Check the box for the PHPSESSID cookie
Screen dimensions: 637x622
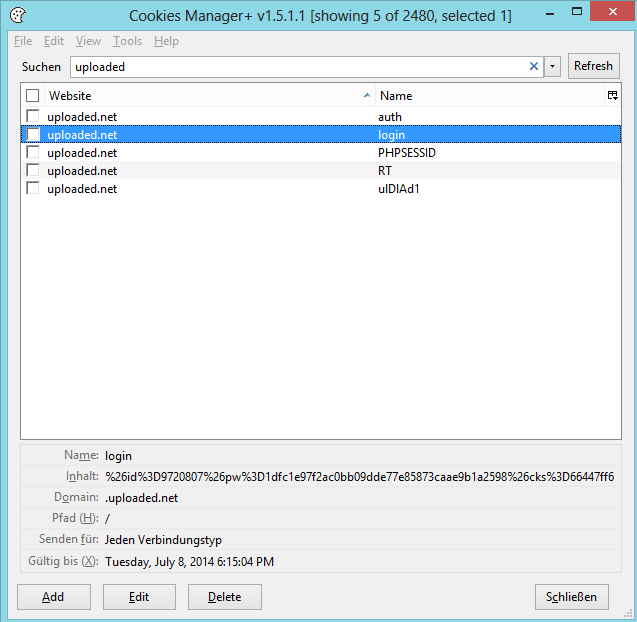click(x=32, y=152)
